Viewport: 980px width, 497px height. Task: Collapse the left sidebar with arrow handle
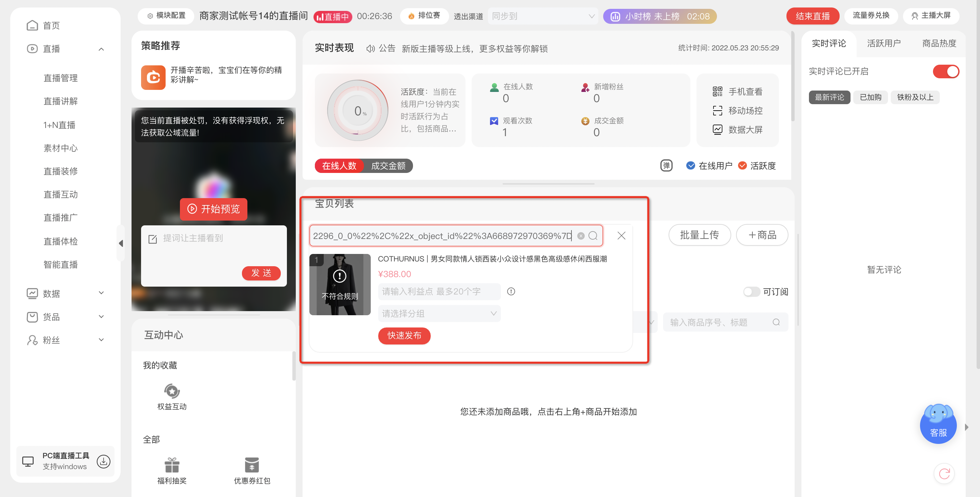[x=121, y=243]
